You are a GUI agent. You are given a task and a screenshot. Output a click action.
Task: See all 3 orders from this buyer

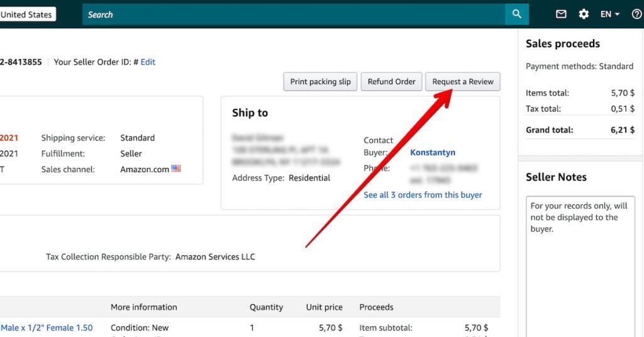click(x=423, y=195)
